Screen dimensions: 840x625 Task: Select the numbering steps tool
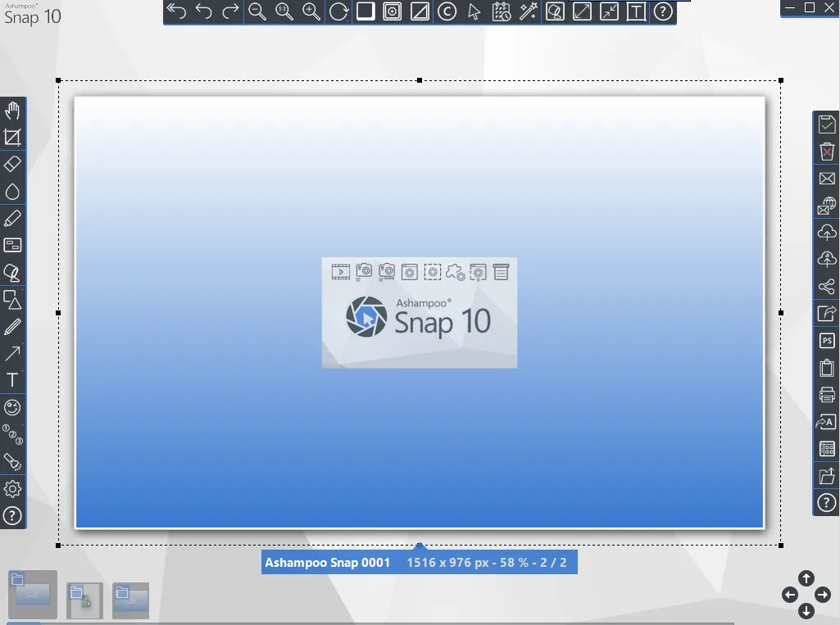(12, 434)
